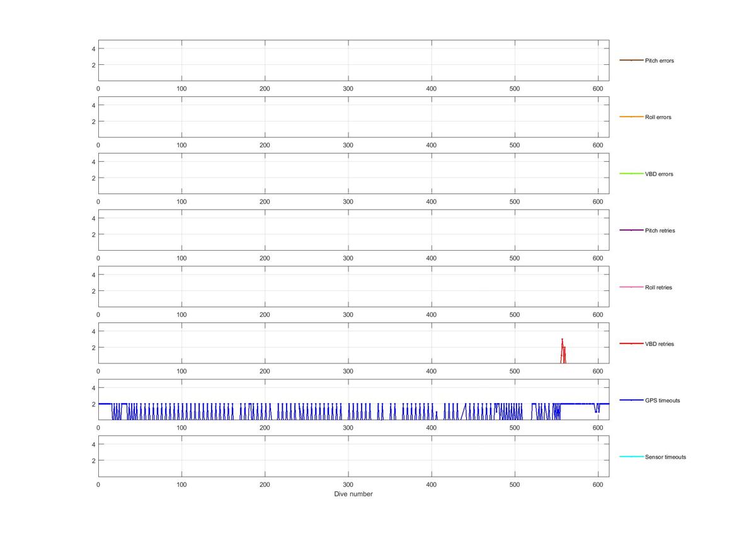The width and height of the screenshot is (756, 536).
Task: Click the Dive number axis label
Action: [x=353, y=494]
